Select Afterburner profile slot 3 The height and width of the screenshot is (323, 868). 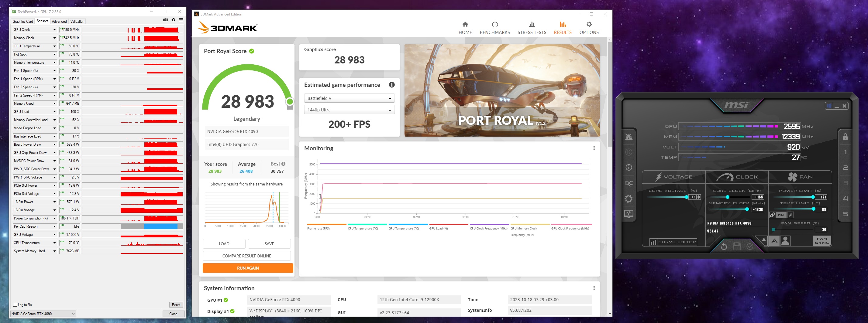tap(846, 183)
